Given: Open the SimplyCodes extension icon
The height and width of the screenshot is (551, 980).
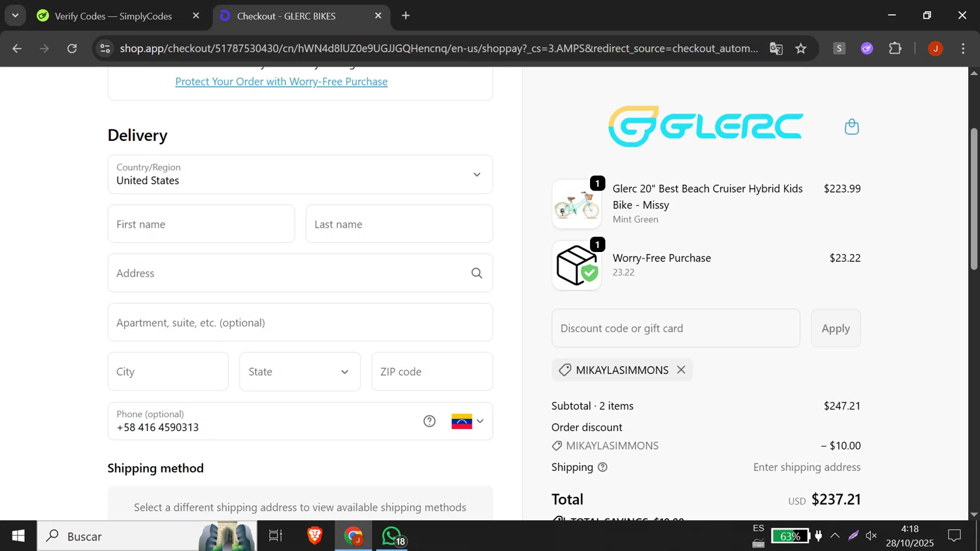Looking at the screenshot, I should coord(840,48).
